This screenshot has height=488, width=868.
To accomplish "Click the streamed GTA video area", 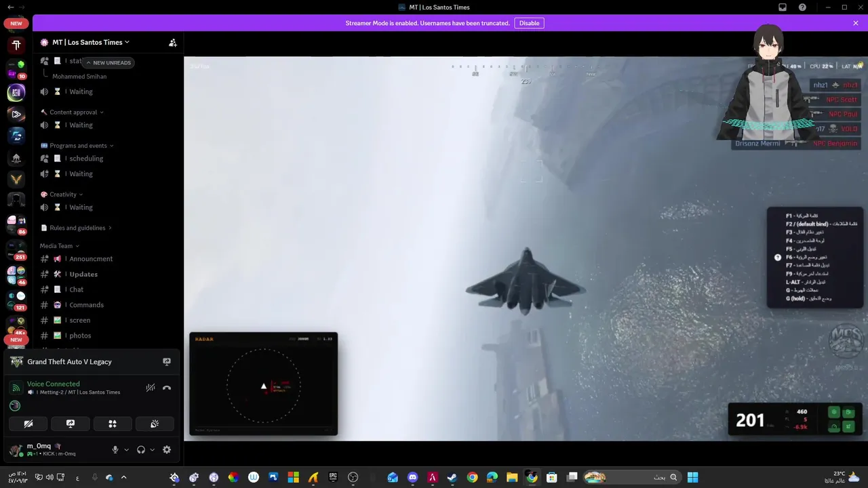I will tap(526, 249).
